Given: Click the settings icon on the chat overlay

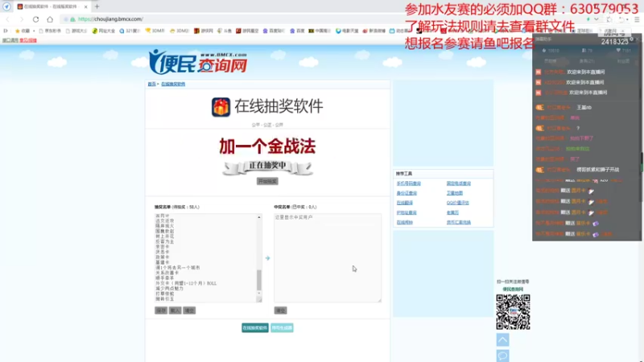Looking at the screenshot, I should point(632,39).
